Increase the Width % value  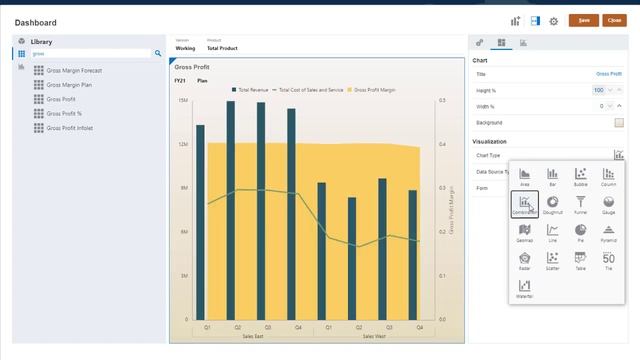[619, 106]
